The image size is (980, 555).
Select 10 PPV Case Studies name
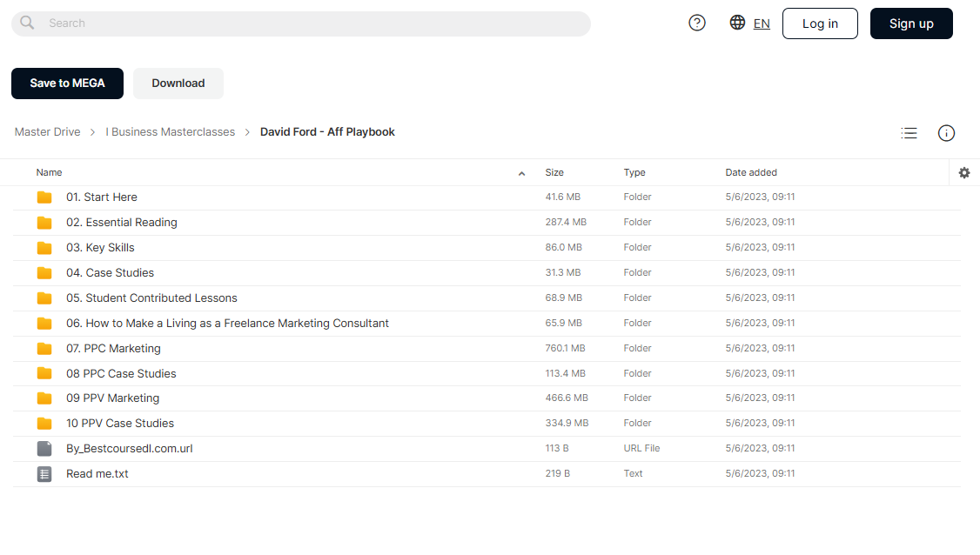pos(120,423)
